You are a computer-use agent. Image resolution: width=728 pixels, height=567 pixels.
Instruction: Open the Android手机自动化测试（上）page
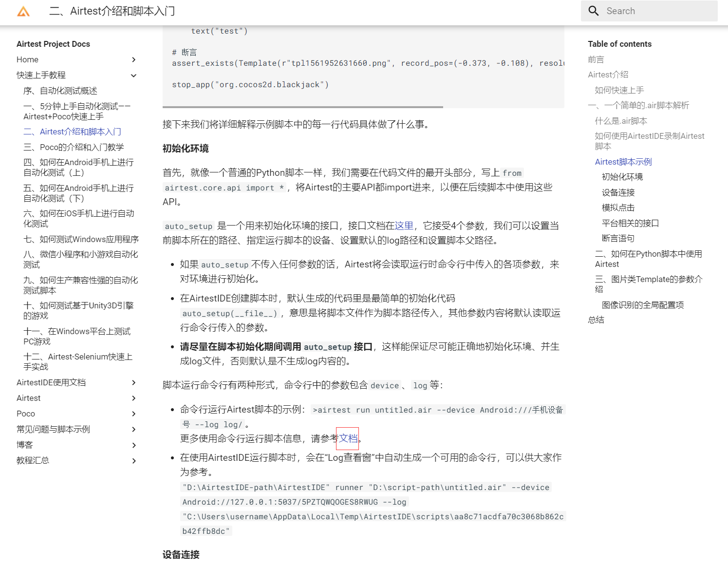(78, 167)
